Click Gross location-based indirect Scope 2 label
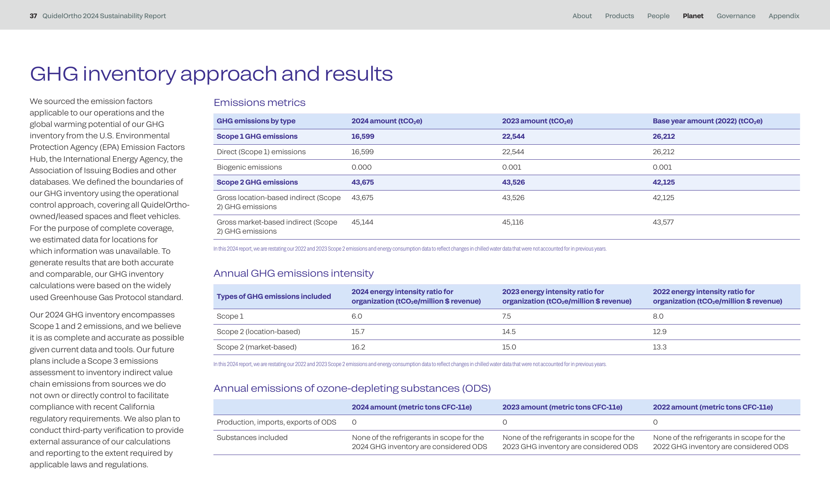Screen dimensions: 830x504 278,202
